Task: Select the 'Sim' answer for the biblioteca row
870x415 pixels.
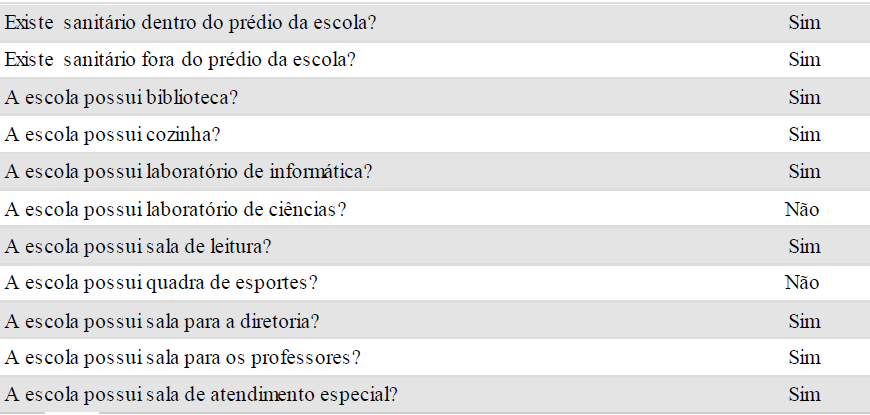Action: 804,97
